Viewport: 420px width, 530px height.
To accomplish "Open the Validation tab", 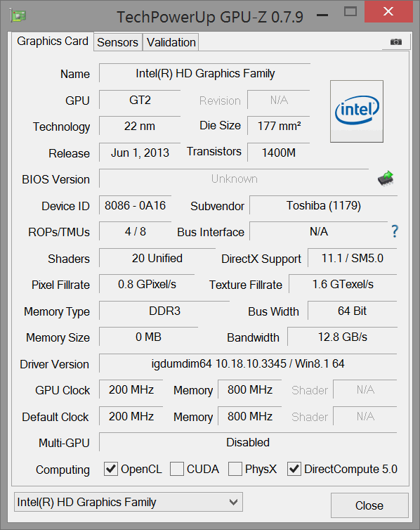I will pyautogui.click(x=171, y=42).
